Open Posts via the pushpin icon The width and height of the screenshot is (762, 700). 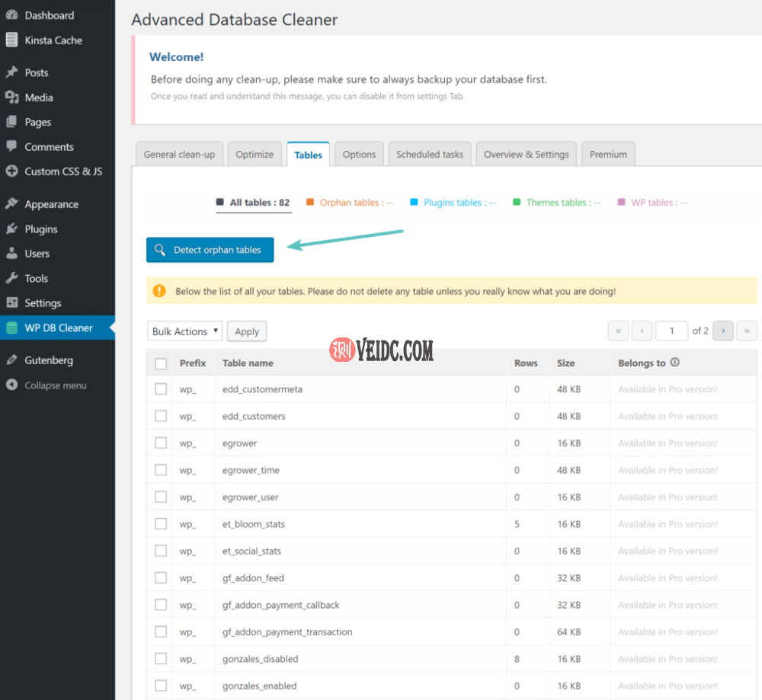[11, 72]
